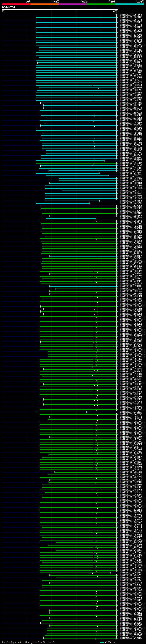Select the UniRef100_A1C4N6 label
The height and width of the screenshot is (644, 146).
pyautogui.click(x=131, y=226)
